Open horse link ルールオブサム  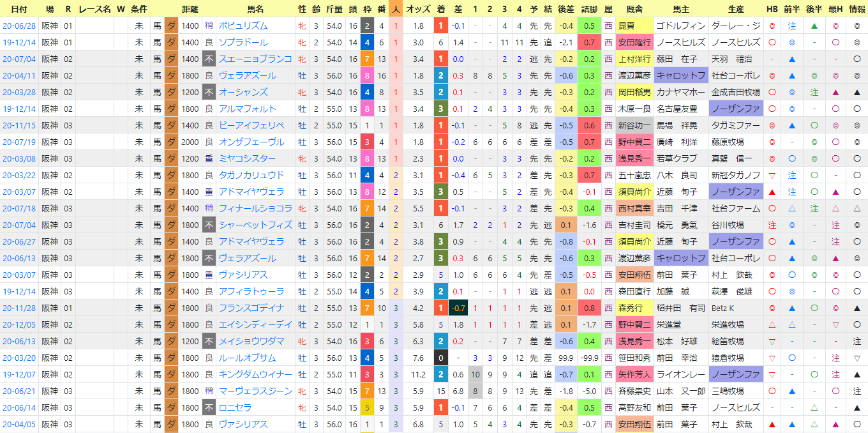pos(248,358)
